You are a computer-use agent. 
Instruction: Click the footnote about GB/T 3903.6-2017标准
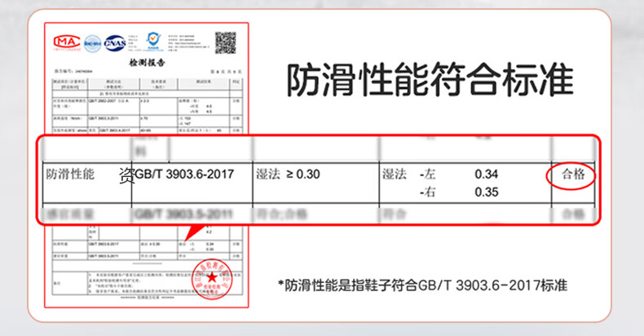[x=422, y=285]
